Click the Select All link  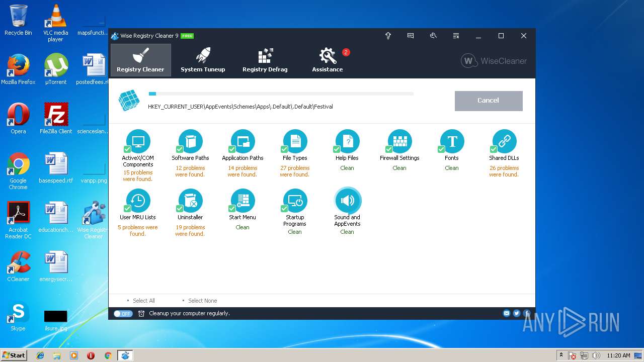pyautogui.click(x=143, y=301)
